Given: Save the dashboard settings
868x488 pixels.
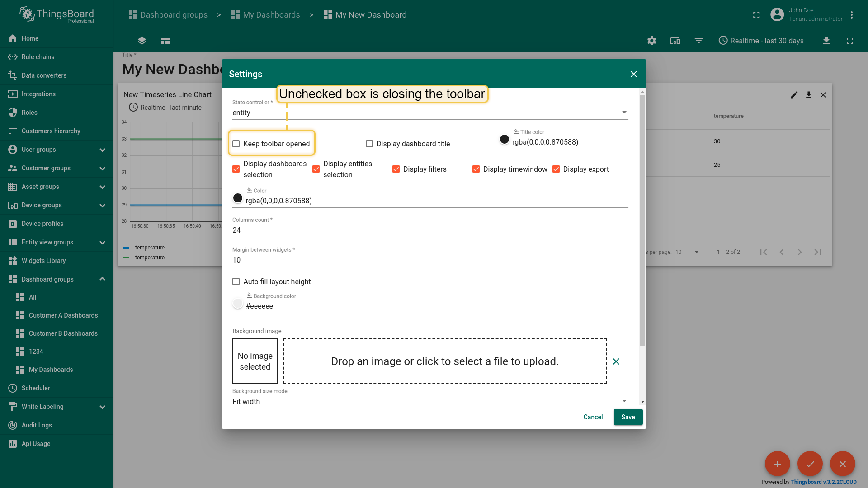Looking at the screenshot, I should click(x=628, y=417).
